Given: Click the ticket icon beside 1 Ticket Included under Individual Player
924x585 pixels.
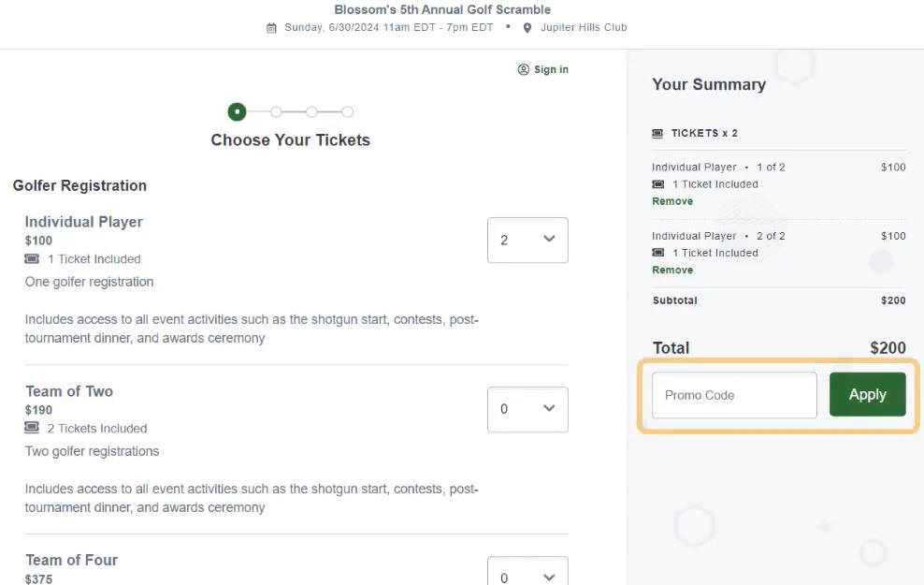Looking at the screenshot, I should click(32, 259).
